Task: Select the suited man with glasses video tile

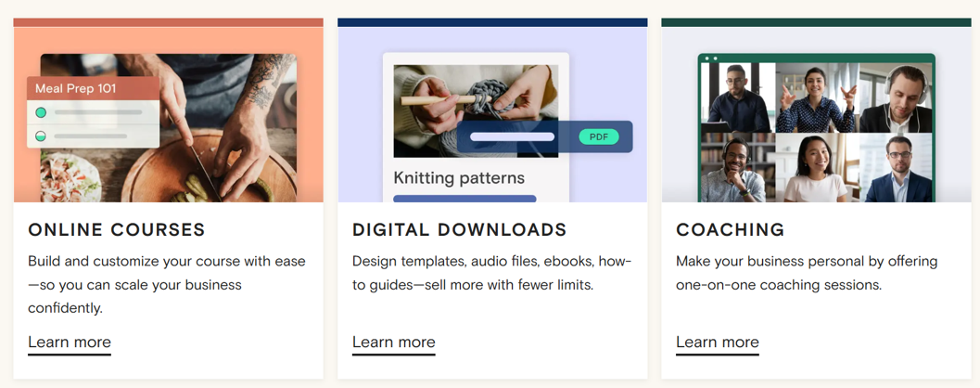Action: [894, 168]
